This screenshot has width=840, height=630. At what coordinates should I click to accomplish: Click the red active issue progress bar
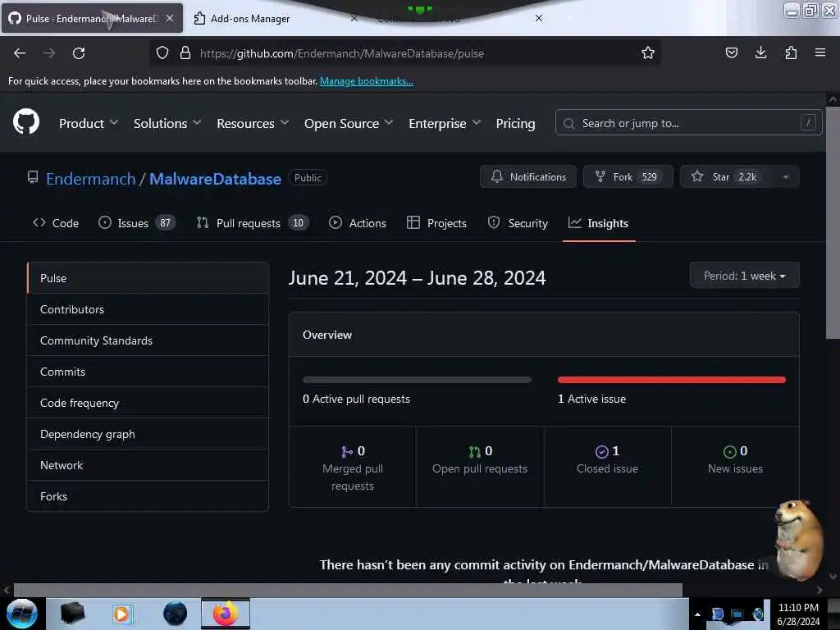point(672,380)
